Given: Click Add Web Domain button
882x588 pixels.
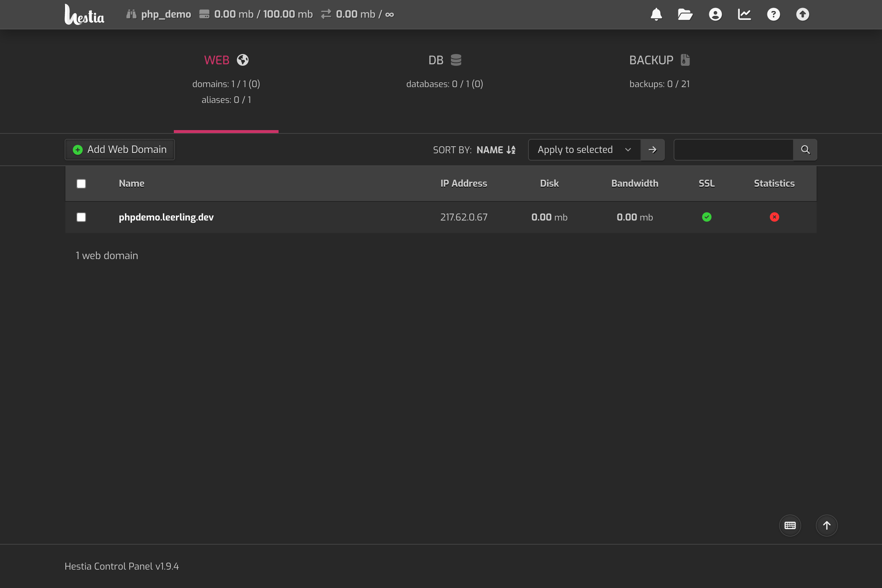Looking at the screenshot, I should point(120,150).
